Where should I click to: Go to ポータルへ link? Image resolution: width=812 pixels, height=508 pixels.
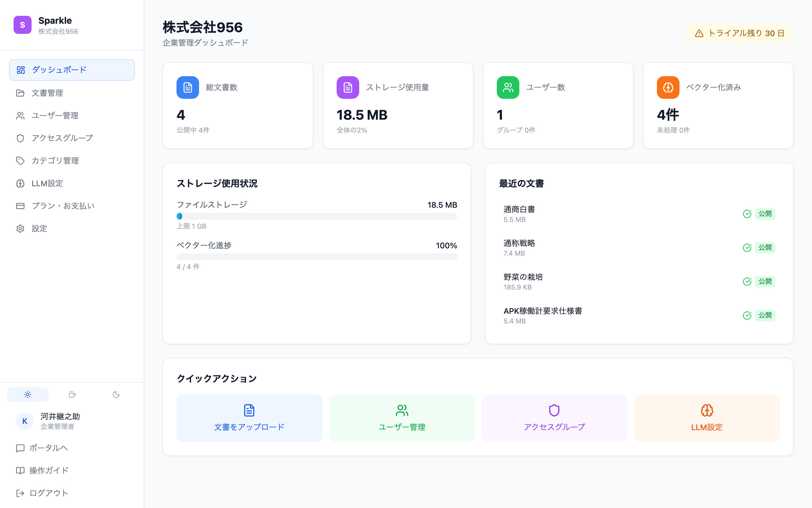pos(72,448)
